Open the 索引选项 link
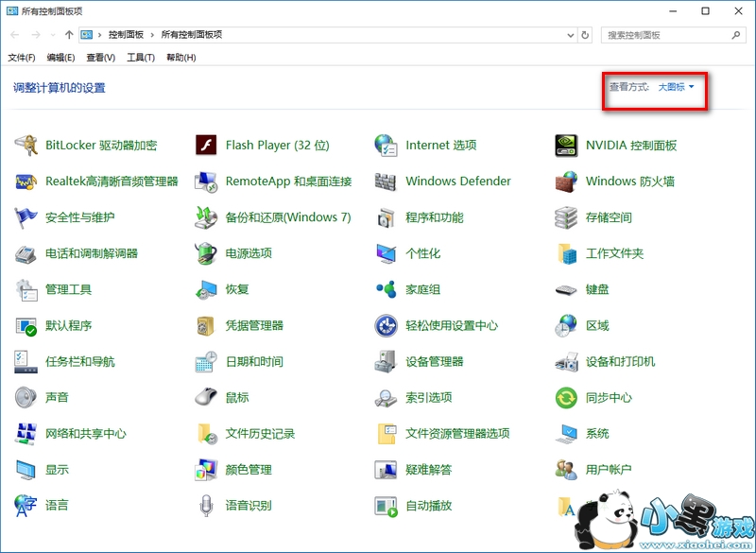Image resolution: width=756 pixels, height=553 pixels. (x=429, y=398)
